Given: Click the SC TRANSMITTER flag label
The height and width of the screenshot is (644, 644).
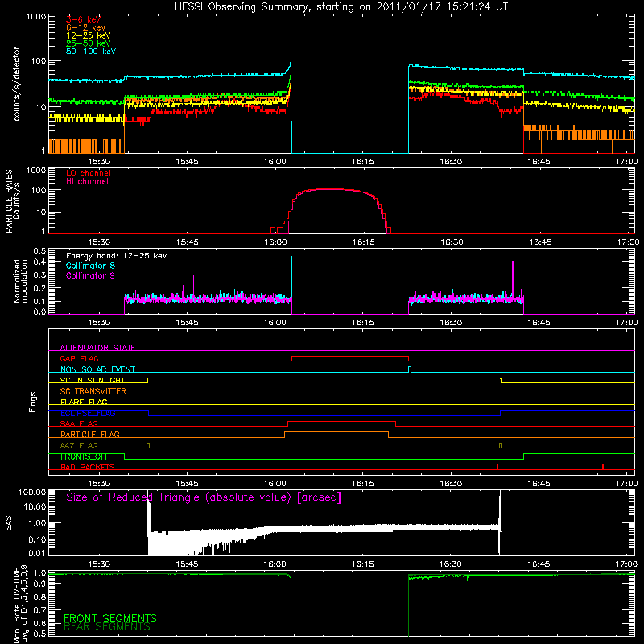Looking at the screenshot, I should point(93,390).
